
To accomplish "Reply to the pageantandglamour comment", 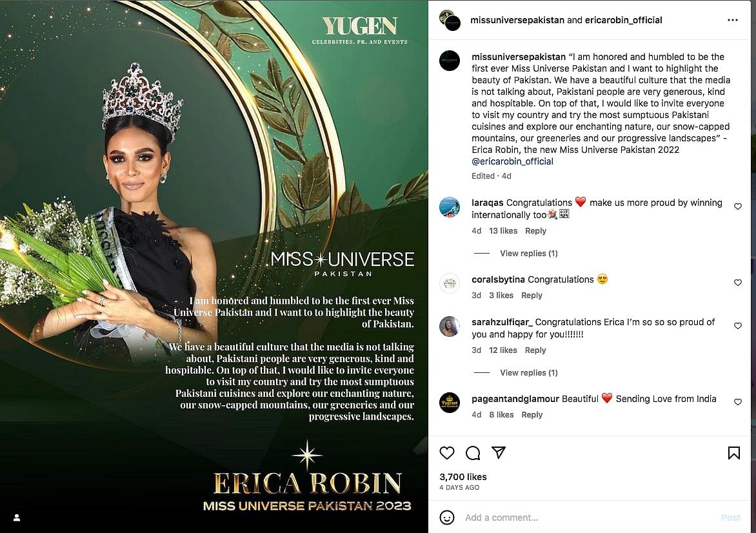I will point(532,415).
